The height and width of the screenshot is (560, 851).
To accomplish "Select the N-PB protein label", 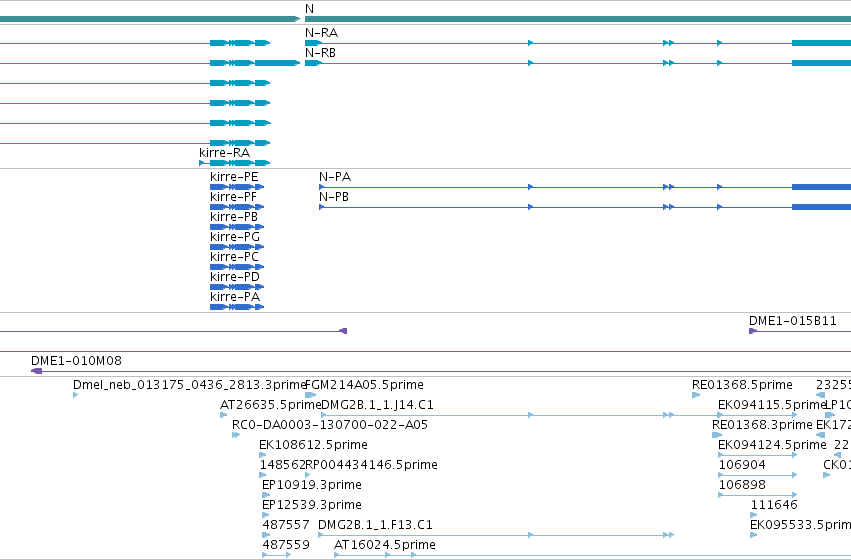I will coord(334,196).
